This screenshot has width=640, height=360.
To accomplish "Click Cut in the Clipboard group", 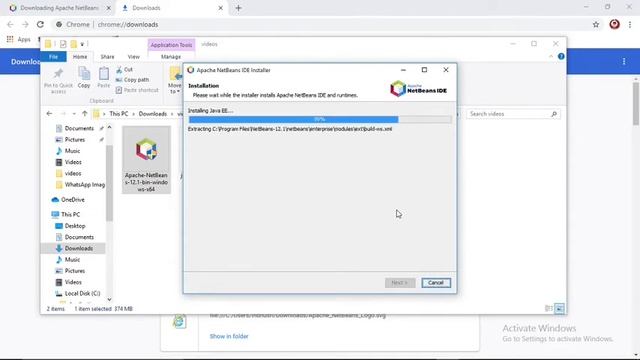I will pos(124,70).
